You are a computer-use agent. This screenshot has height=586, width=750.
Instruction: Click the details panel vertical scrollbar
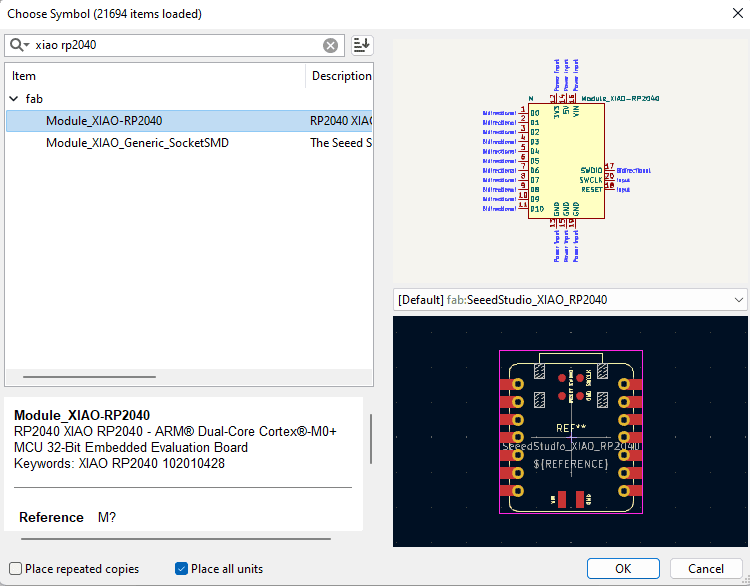point(371,439)
